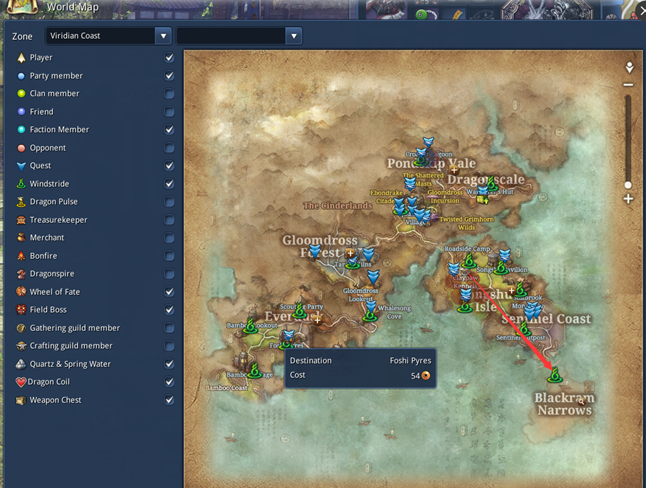Viewport: 646px width, 488px height.
Task: Click the Twisted Grimhorn Wilds label
Action: 466,223
